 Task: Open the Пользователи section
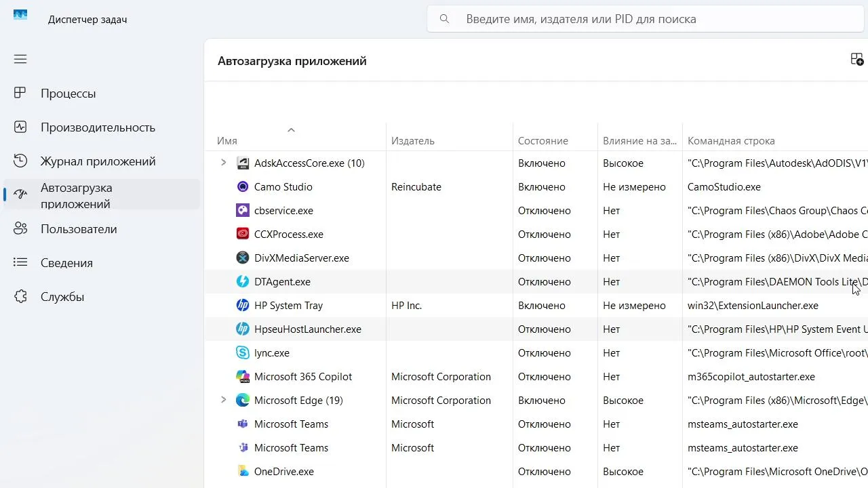[79, 229]
